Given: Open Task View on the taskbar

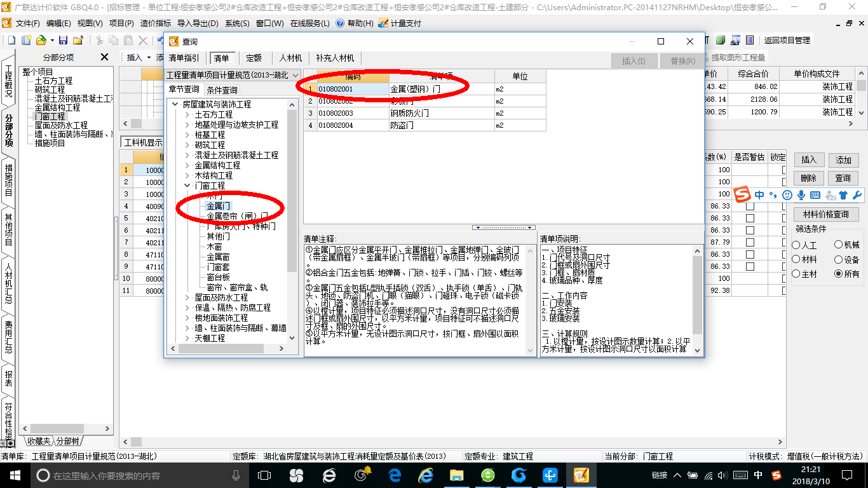Looking at the screenshot, I should tap(264, 475).
